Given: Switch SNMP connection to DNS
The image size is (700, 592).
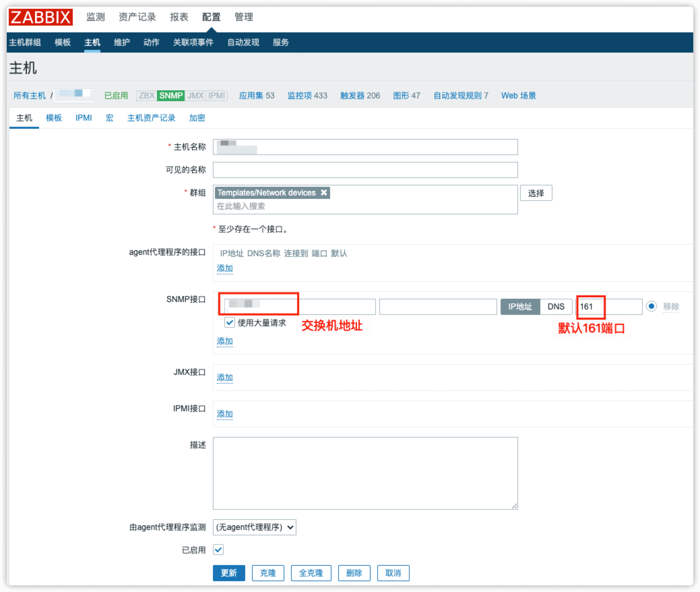Looking at the screenshot, I should point(556,306).
